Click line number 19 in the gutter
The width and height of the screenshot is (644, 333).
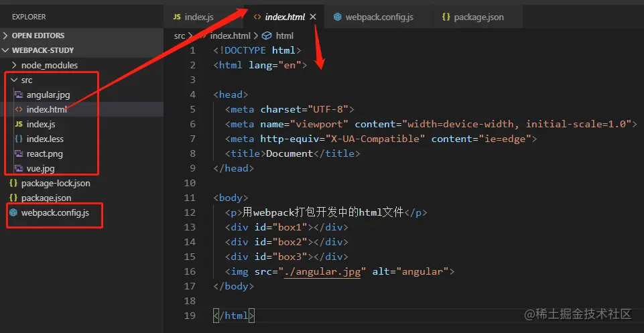[190, 316]
